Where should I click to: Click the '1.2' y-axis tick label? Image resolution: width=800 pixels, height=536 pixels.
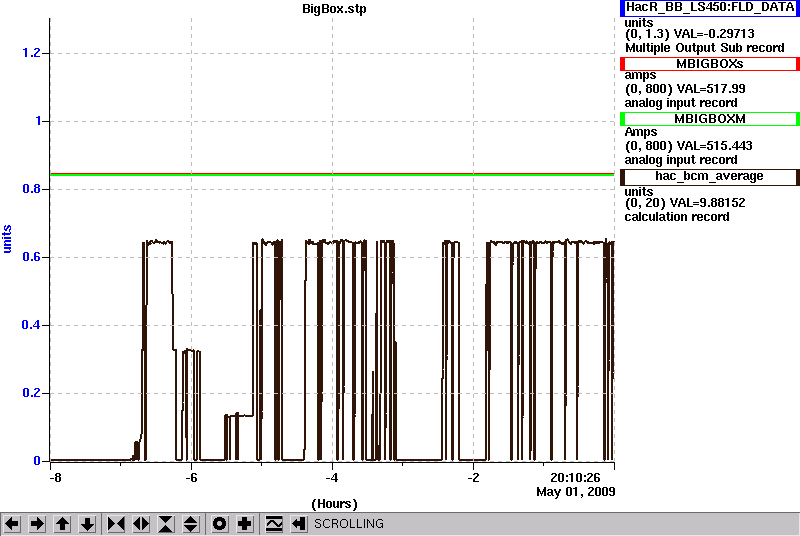[31, 53]
